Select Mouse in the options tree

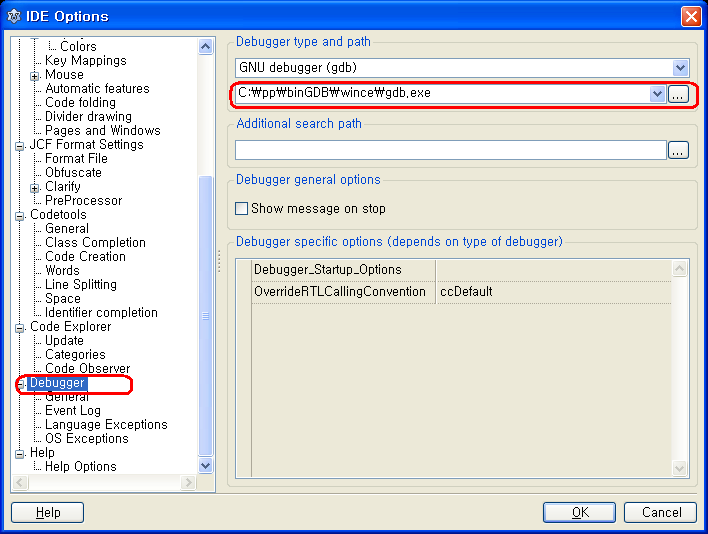coord(64,74)
